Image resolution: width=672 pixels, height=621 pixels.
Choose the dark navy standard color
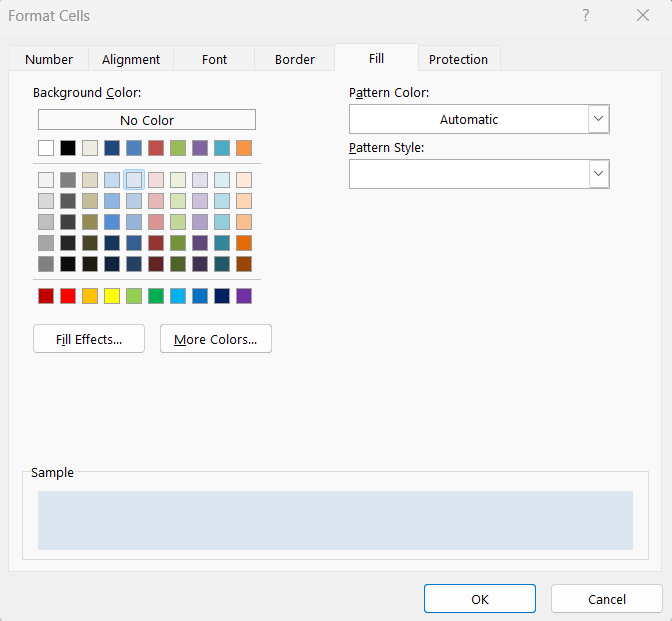tap(222, 296)
